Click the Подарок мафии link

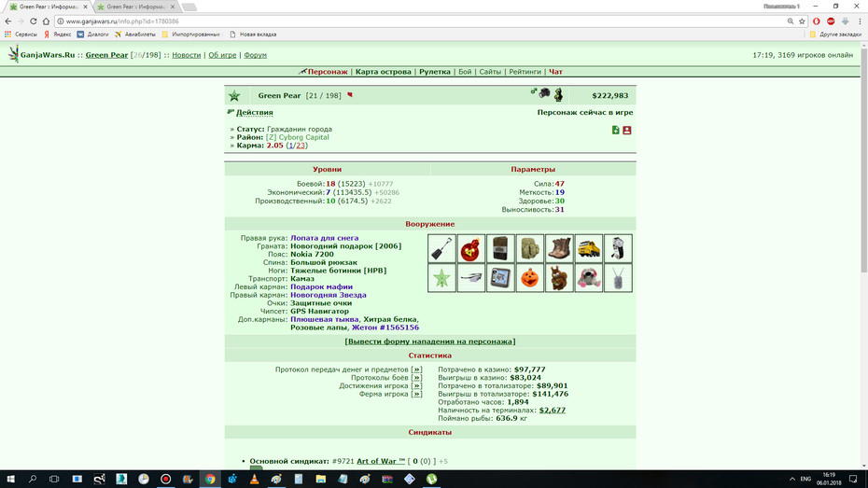[x=322, y=286]
